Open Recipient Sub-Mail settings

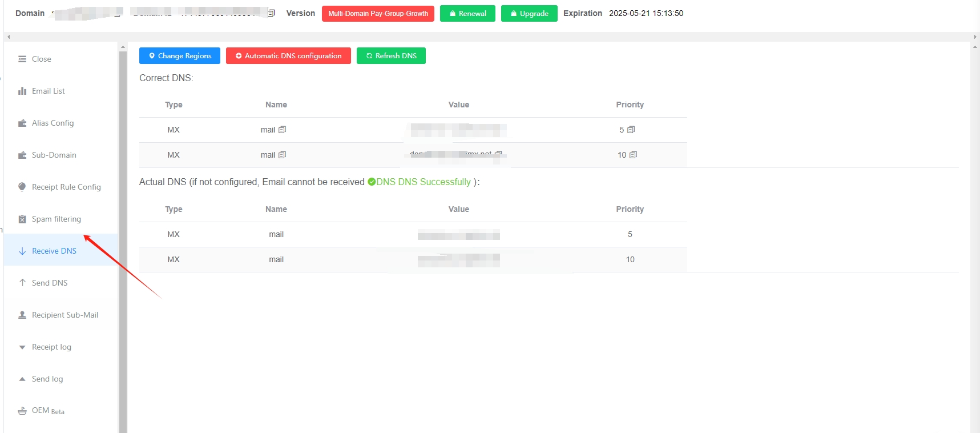[61, 315]
